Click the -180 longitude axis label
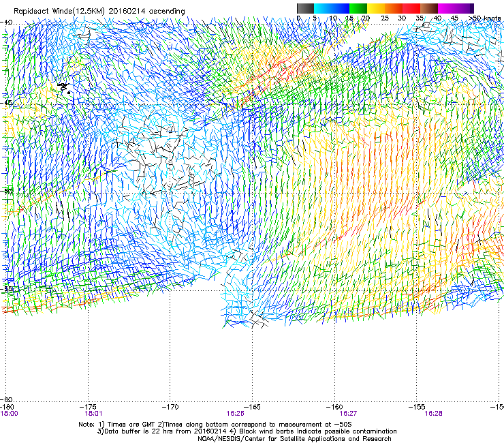 6,408
